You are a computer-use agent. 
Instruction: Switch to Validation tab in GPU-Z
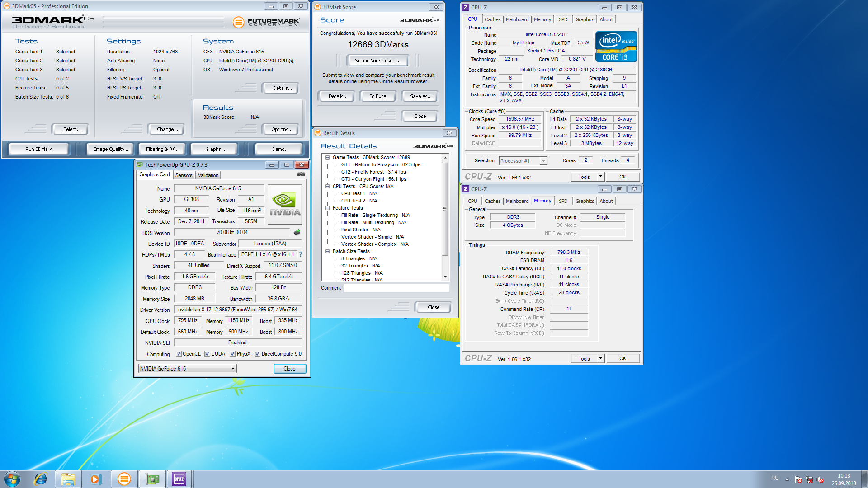[208, 175]
